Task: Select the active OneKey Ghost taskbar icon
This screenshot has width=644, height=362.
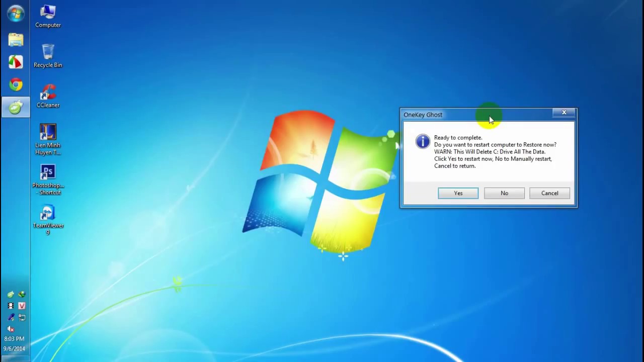Action: [x=16, y=107]
